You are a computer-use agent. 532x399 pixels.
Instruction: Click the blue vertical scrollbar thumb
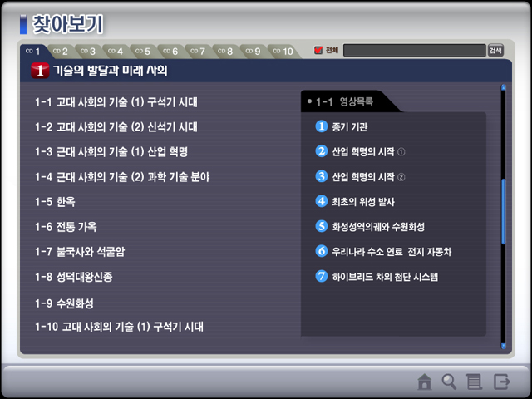click(504, 212)
